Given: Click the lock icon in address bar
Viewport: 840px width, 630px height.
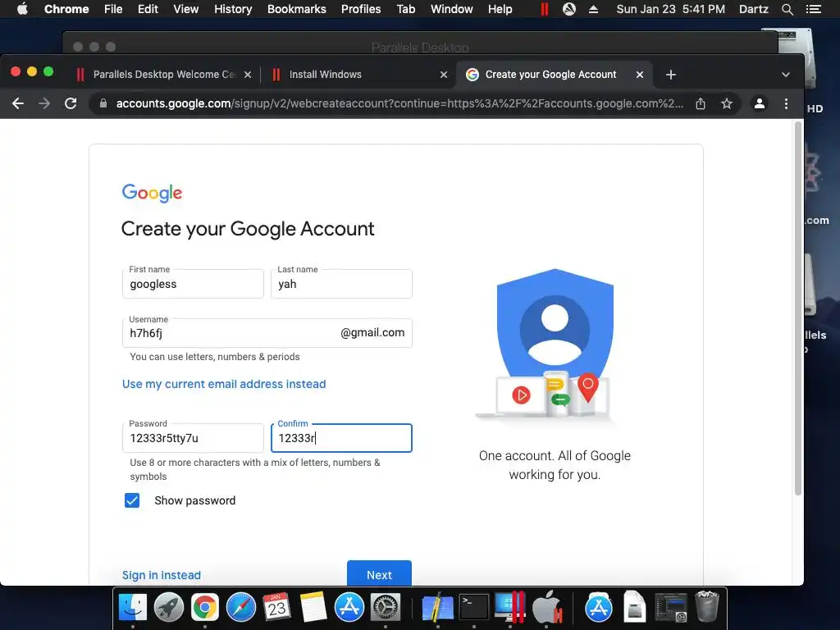Looking at the screenshot, I should pos(103,103).
